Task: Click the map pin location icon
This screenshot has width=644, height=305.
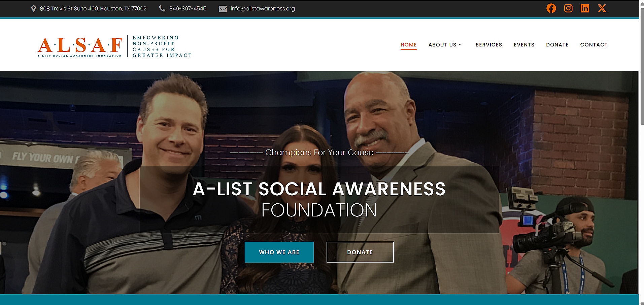Action: click(x=33, y=9)
